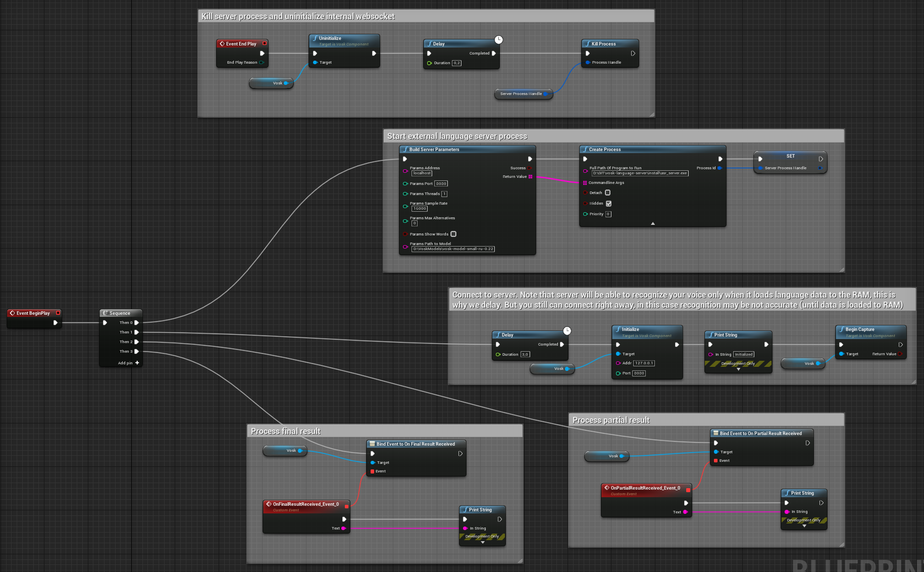Select 'Start external language server process' comment title
The width and height of the screenshot is (924, 572).
pyautogui.click(x=457, y=136)
